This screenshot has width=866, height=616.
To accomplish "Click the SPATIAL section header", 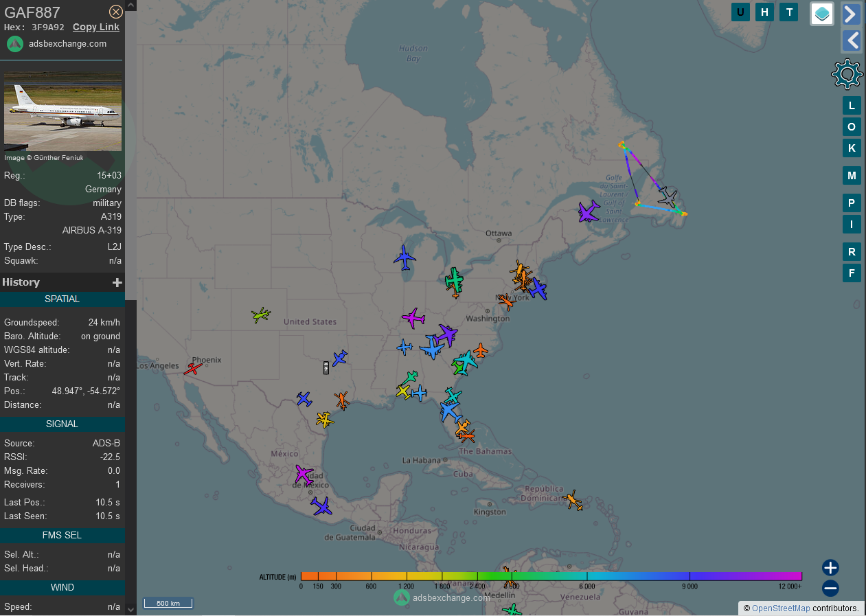I will point(62,299).
